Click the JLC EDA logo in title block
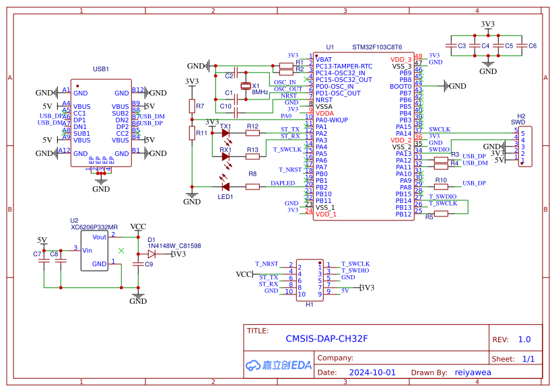Viewport: 556px width, 392px height. click(x=279, y=365)
